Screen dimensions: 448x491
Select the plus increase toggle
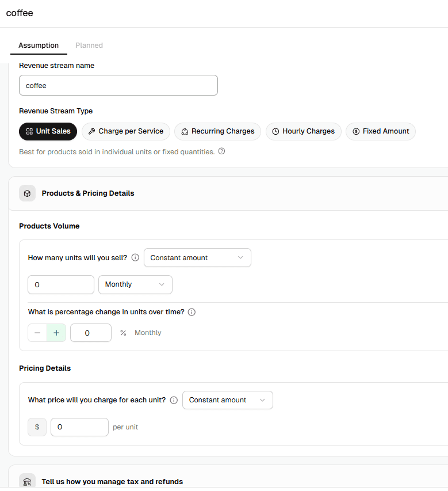click(56, 333)
